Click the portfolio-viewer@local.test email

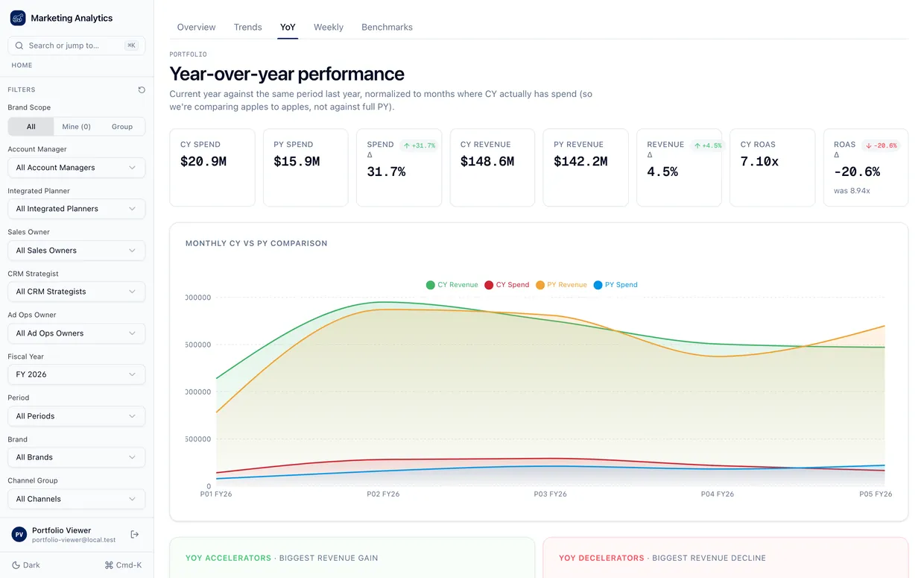tap(74, 540)
